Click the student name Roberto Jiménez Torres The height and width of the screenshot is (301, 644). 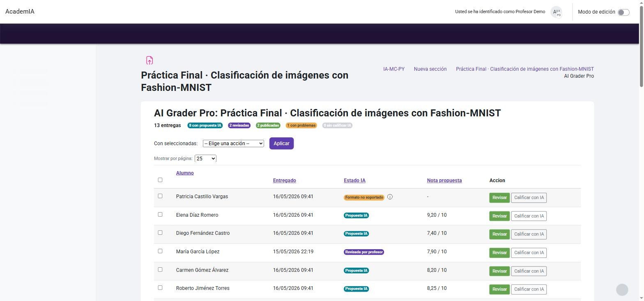click(203, 288)
